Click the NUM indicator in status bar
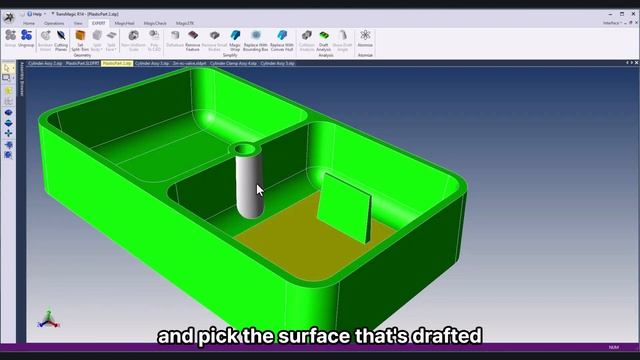The height and width of the screenshot is (360, 640). pos(613,347)
